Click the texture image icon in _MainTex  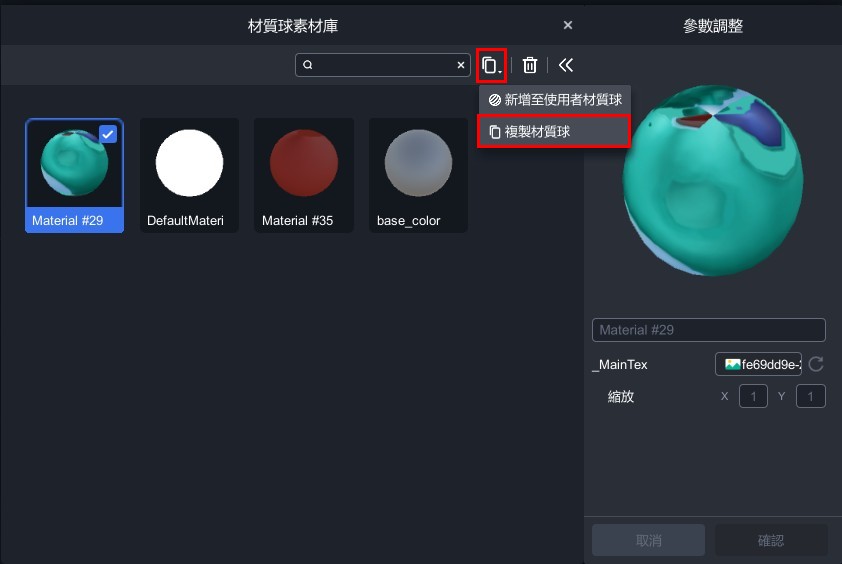[x=732, y=365]
